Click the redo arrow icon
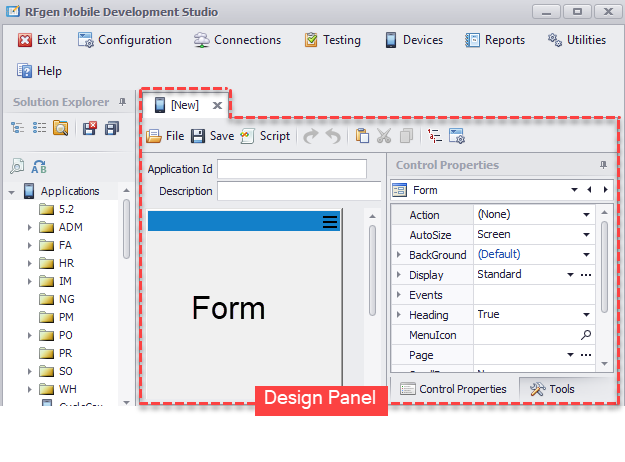The height and width of the screenshot is (462, 625). 311,136
